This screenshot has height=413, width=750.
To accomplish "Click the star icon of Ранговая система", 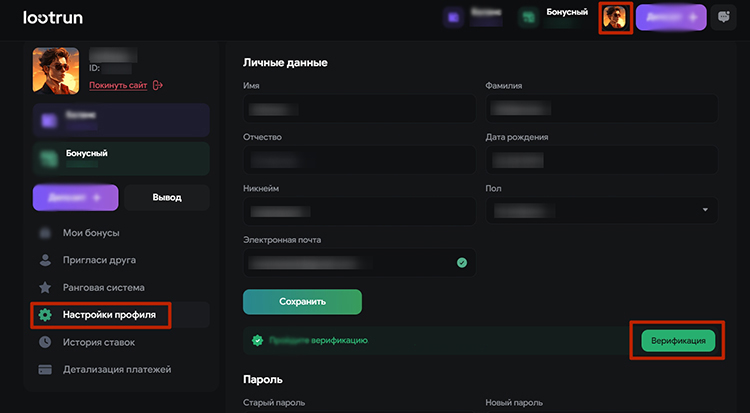I will pos(45,287).
